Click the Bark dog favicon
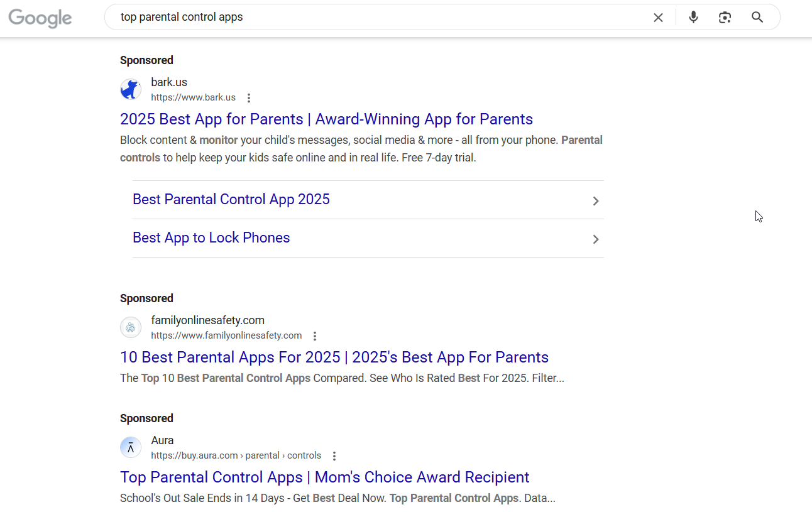The height and width of the screenshot is (512, 812). (131, 89)
